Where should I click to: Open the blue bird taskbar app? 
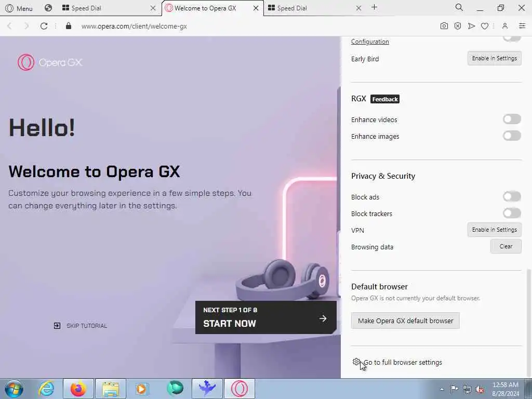click(x=207, y=389)
